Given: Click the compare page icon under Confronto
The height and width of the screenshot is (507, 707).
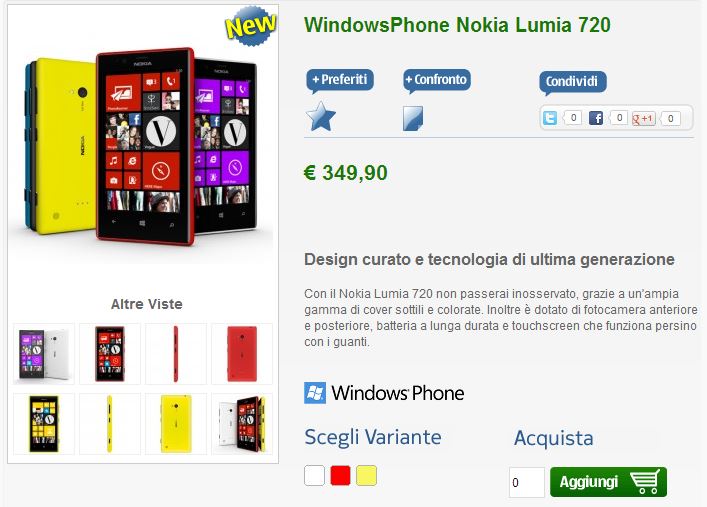Looking at the screenshot, I should (413, 118).
